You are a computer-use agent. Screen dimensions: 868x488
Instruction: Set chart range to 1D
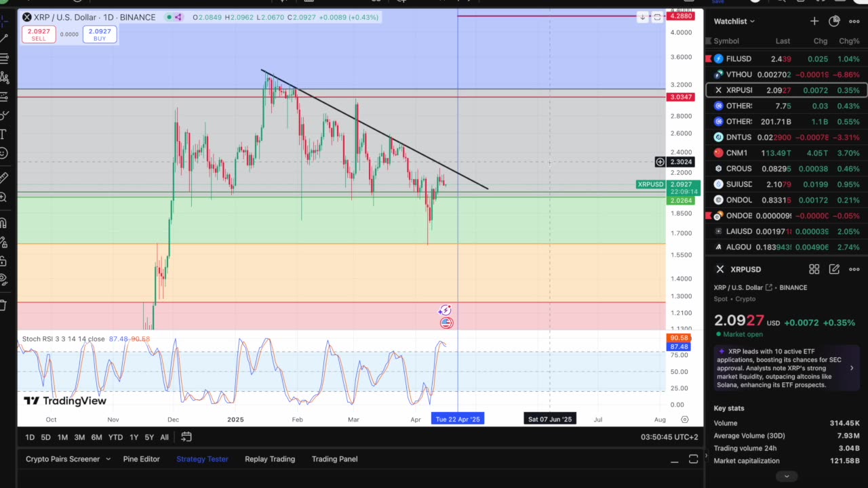(x=30, y=437)
